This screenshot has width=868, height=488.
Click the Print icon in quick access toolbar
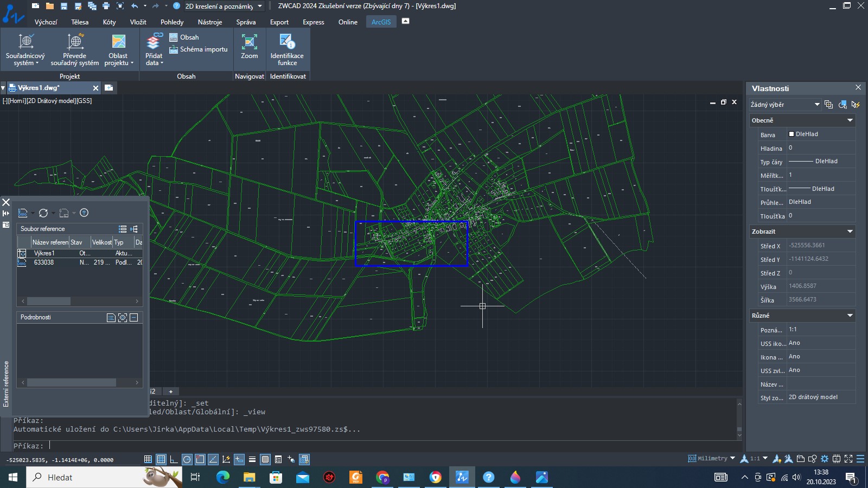coord(106,6)
